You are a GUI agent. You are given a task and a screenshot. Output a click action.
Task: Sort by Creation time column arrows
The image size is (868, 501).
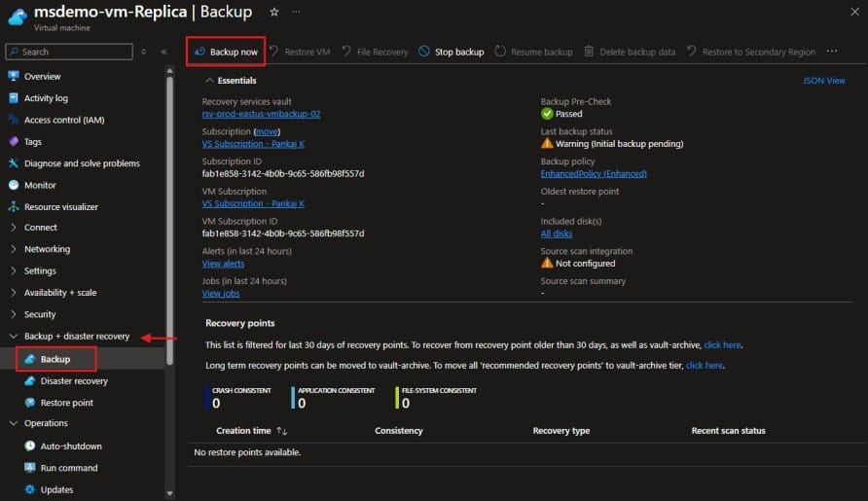click(x=282, y=431)
